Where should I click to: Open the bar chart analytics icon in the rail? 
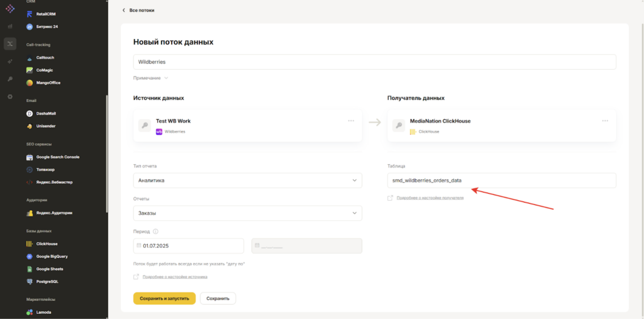10,26
